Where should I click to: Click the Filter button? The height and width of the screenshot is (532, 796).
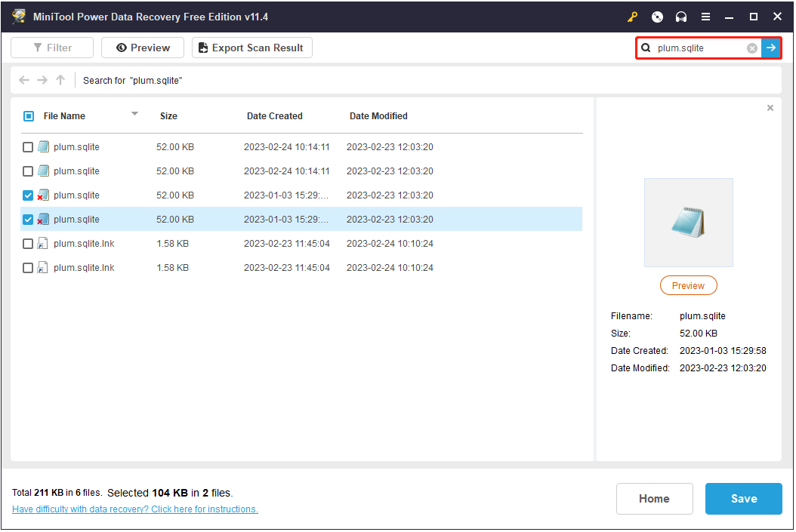click(52, 48)
